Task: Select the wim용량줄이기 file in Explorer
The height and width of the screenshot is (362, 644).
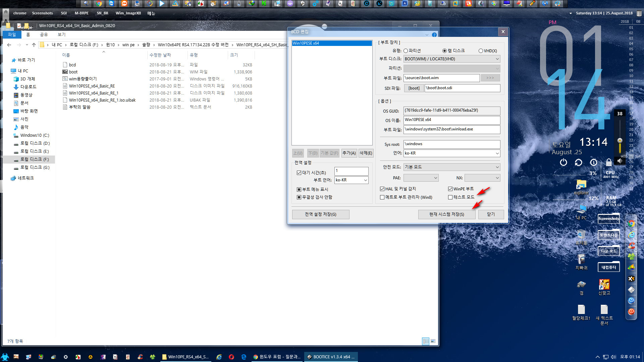Action: (x=83, y=79)
